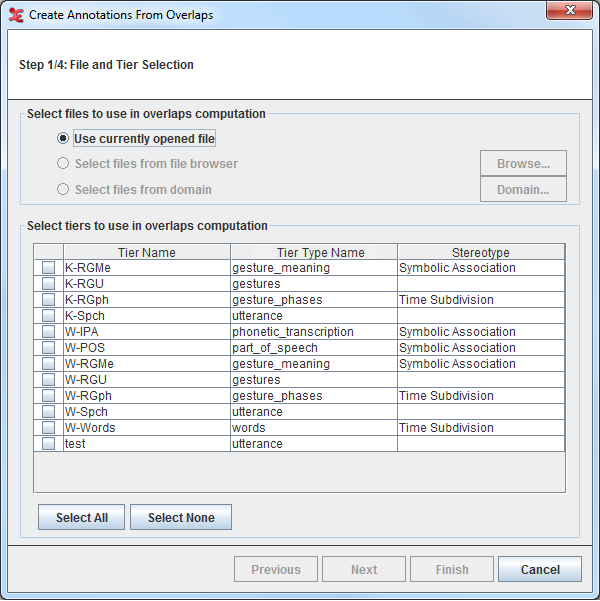600x601 pixels.
Task: Tick the K-RGph tier checkbox
Action: [x=48, y=300]
